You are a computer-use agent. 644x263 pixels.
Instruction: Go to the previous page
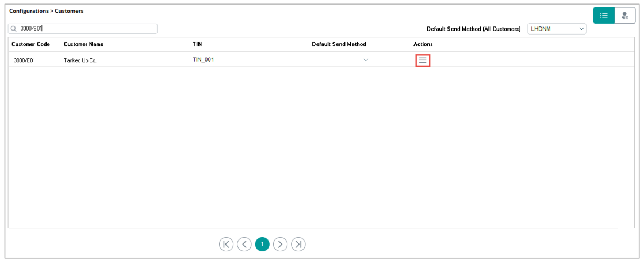pyautogui.click(x=244, y=245)
